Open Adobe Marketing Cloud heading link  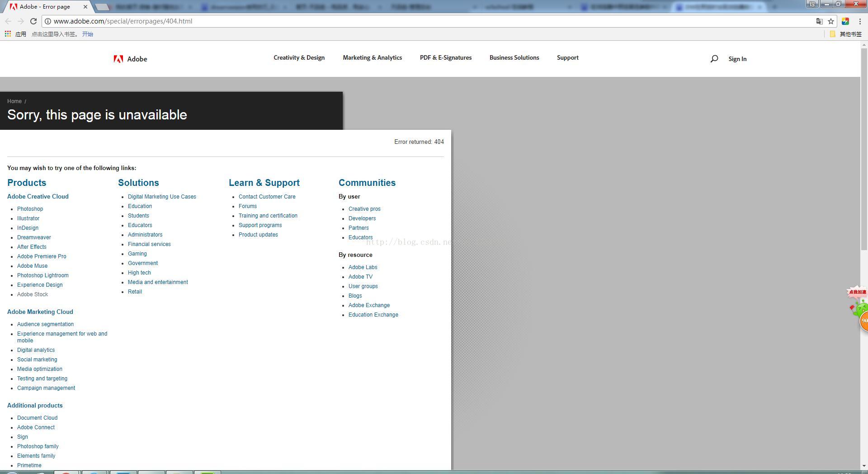(40, 312)
